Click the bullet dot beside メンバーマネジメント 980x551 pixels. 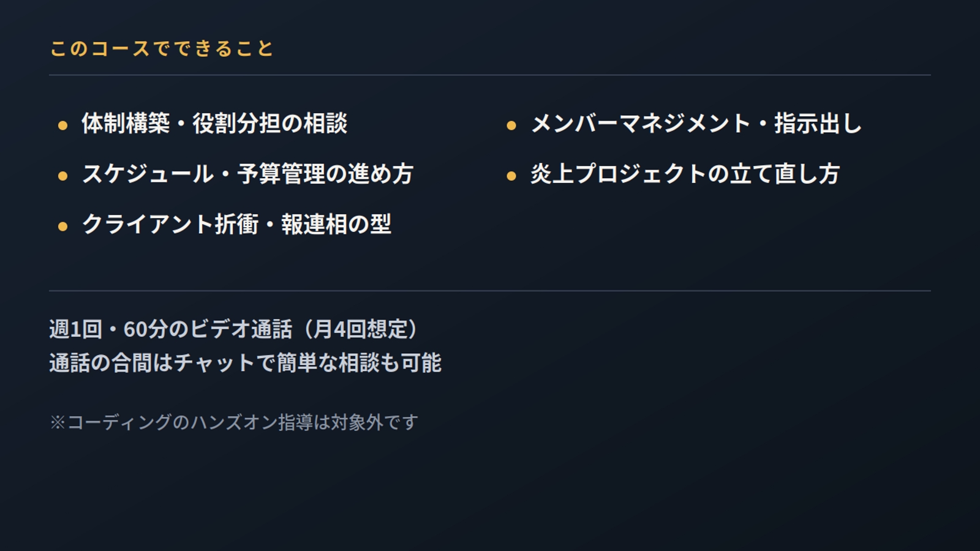coord(511,126)
